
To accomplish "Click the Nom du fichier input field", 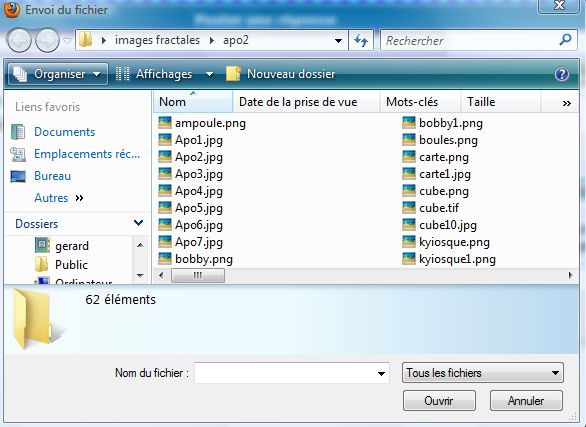I will pos(292,373).
